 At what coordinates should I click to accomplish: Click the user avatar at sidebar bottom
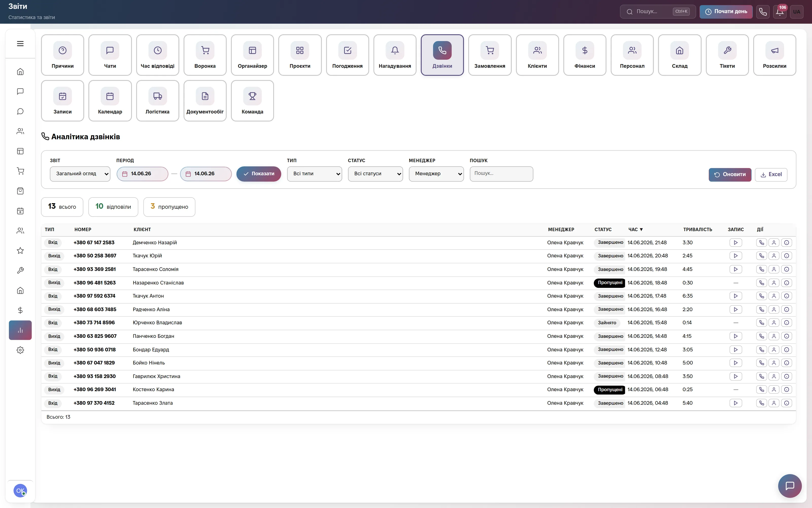[x=20, y=491]
